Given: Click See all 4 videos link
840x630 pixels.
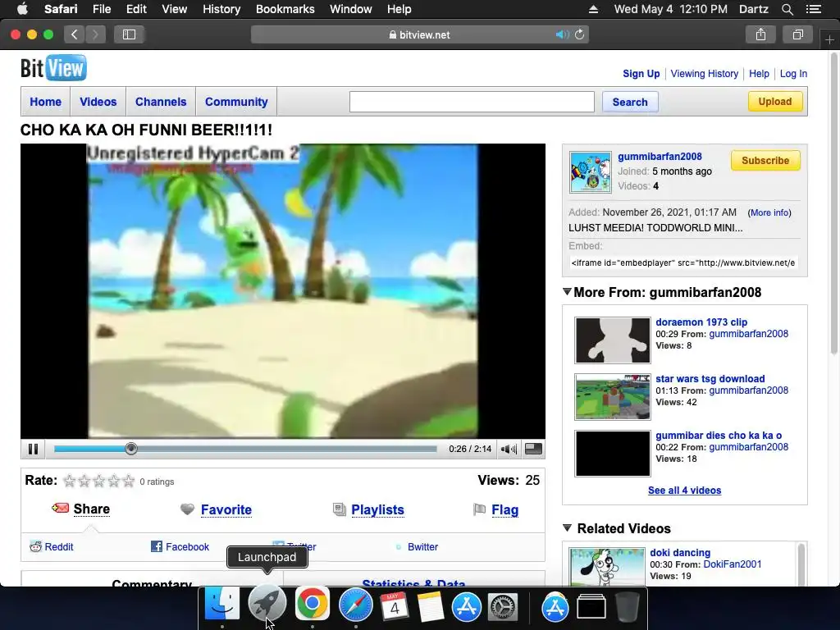Looking at the screenshot, I should [684, 491].
